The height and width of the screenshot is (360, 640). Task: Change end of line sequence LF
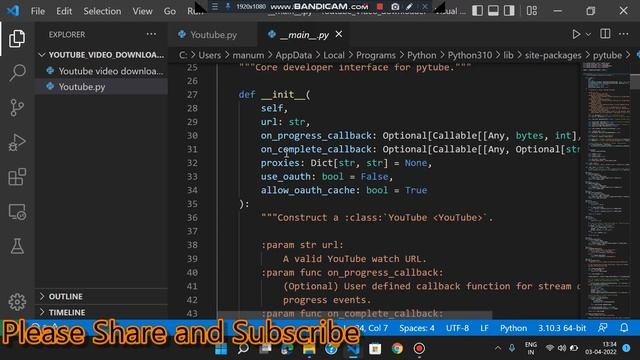pyautogui.click(x=484, y=328)
